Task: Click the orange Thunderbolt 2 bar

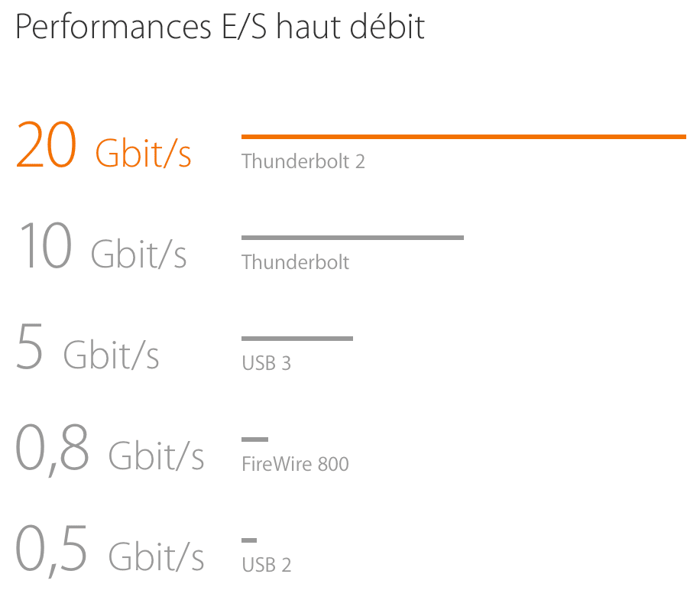Action: coord(463,137)
